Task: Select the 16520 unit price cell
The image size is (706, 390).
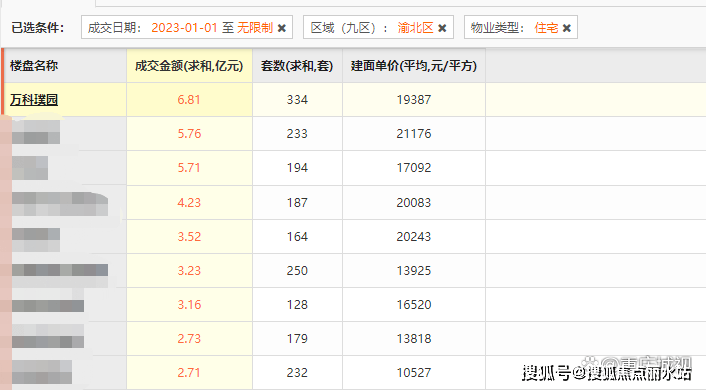Action: click(414, 305)
